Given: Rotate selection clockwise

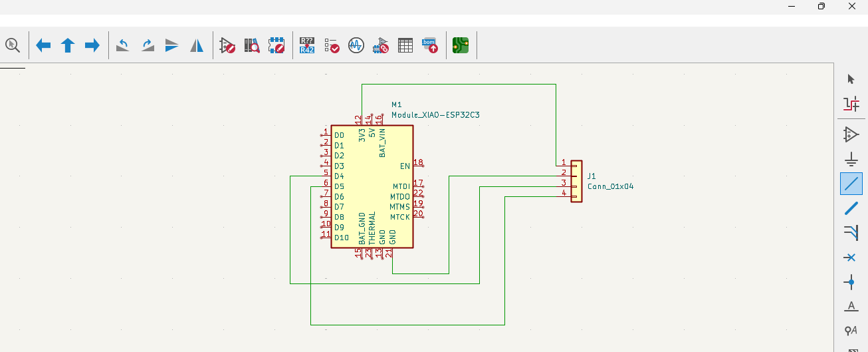Looking at the screenshot, I should 148,45.
